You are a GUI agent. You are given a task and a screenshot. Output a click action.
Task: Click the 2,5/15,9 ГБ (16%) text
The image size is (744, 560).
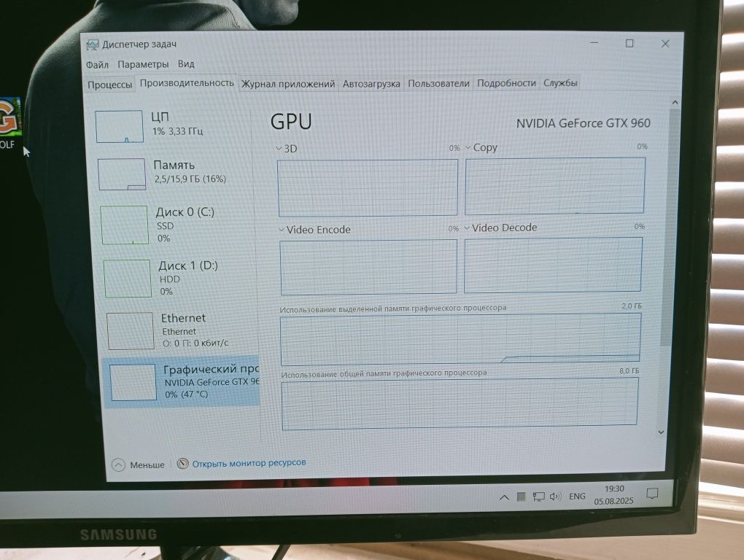click(x=190, y=179)
